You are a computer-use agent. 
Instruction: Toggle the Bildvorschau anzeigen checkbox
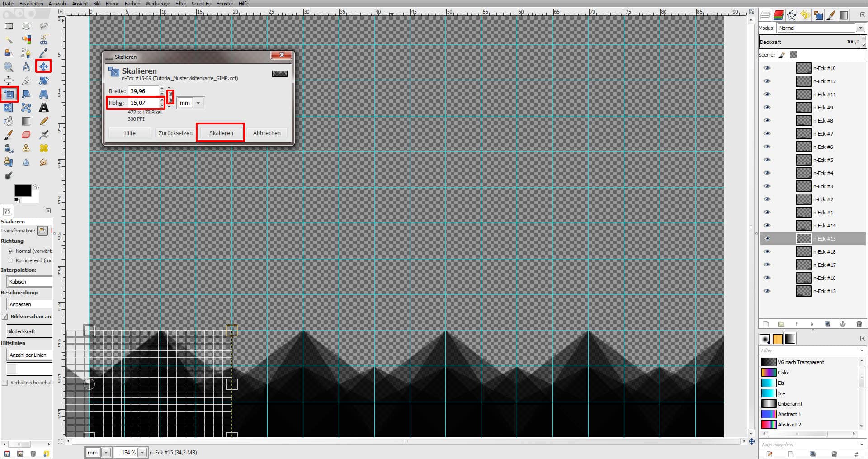[5, 317]
